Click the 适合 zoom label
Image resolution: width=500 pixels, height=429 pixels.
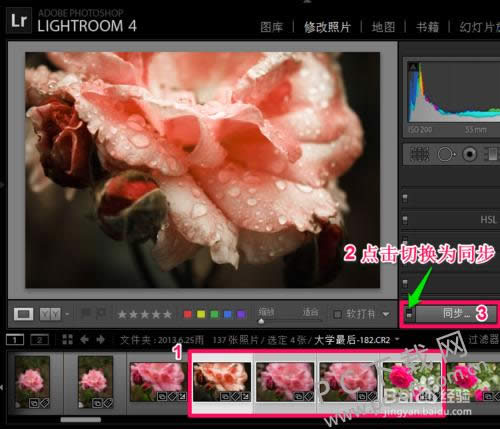click(x=310, y=312)
